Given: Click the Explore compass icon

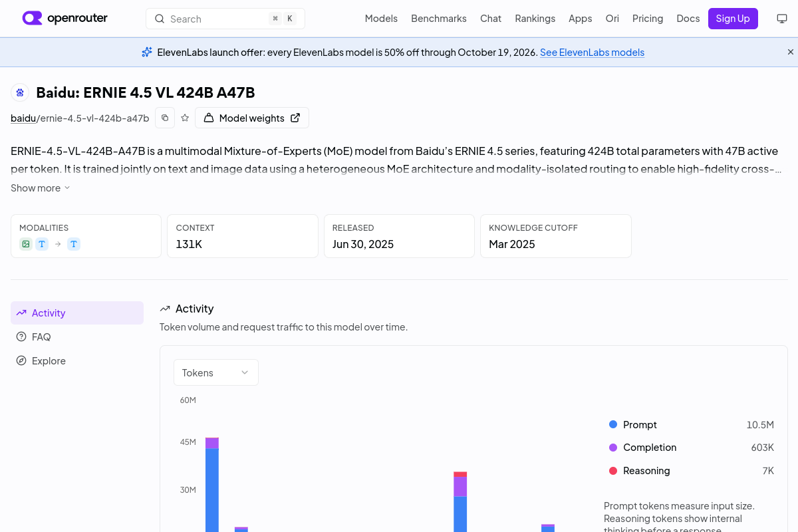Looking at the screenshot, I should point(21,360).
